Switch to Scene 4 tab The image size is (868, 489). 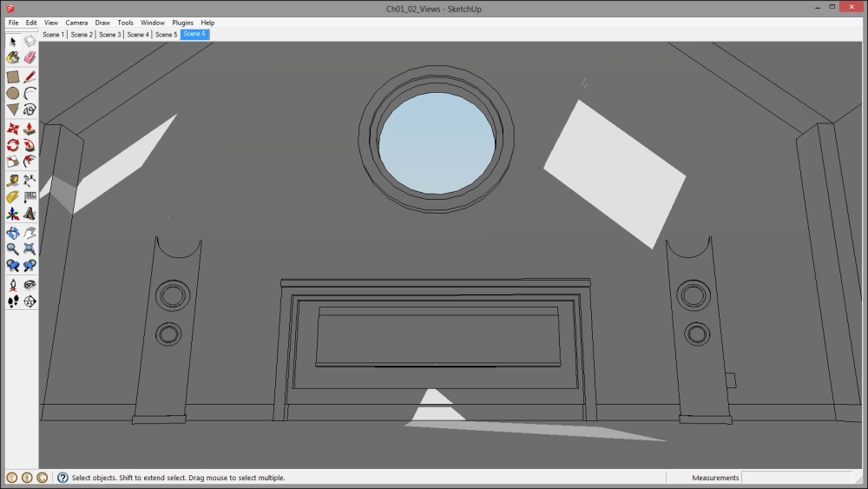coord(138,35)
